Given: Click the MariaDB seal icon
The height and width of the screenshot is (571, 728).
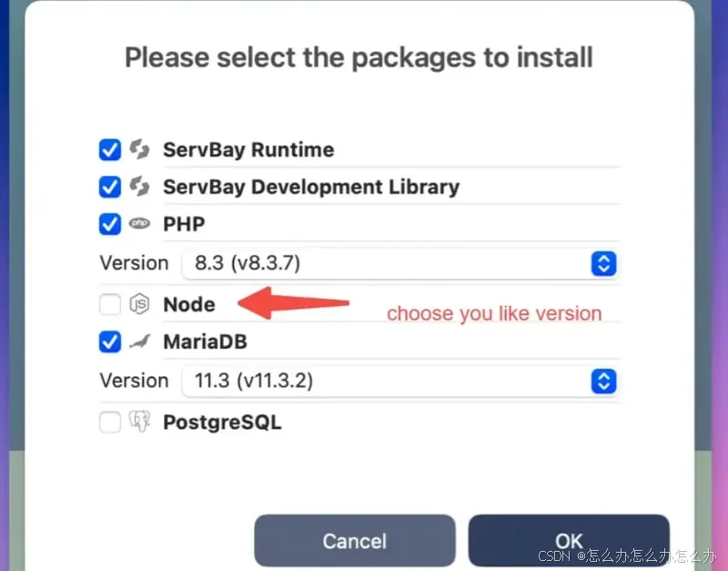Looking at the screenshot, I should (x=139, y=342).
